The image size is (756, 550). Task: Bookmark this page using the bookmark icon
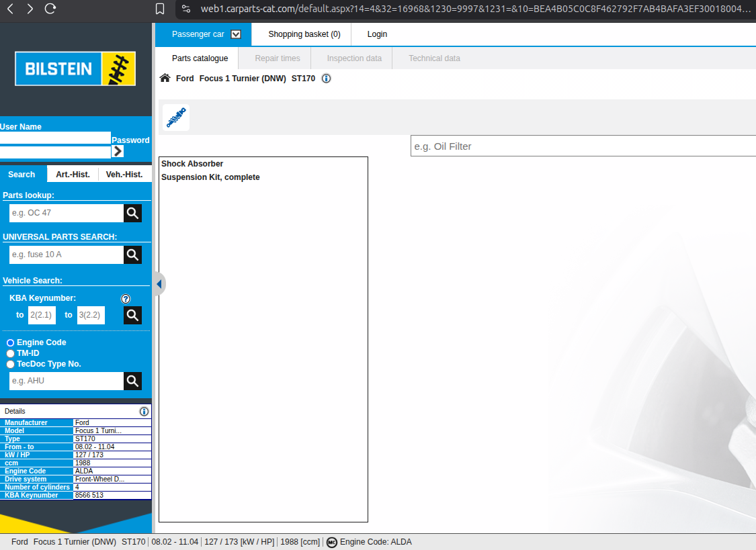click(160, 9)
